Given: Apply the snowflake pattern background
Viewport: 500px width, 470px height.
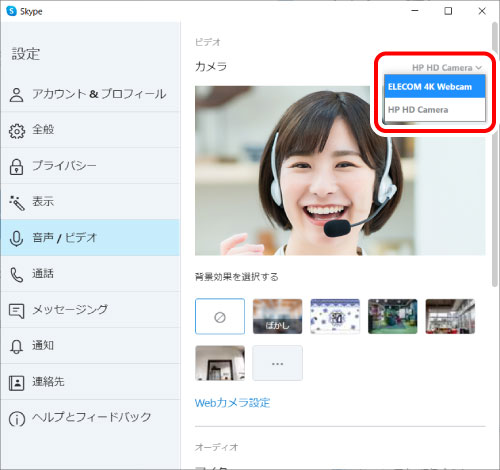Looking at the screenshot, I should click(335, 316).
